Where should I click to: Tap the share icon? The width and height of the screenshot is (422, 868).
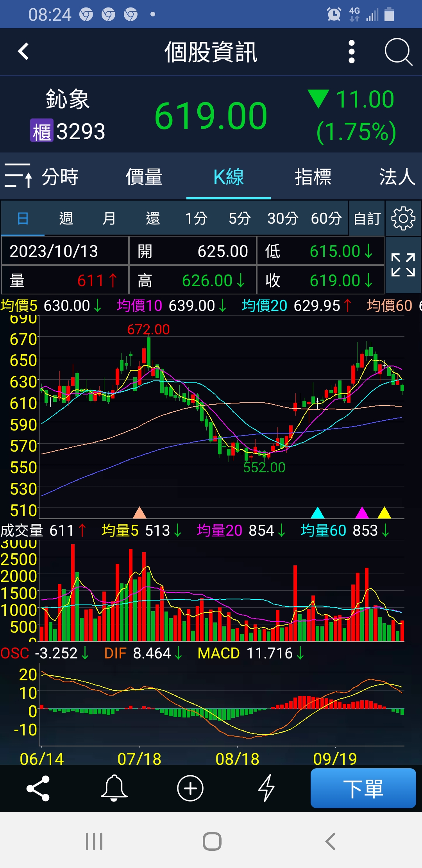click(38, 788)
